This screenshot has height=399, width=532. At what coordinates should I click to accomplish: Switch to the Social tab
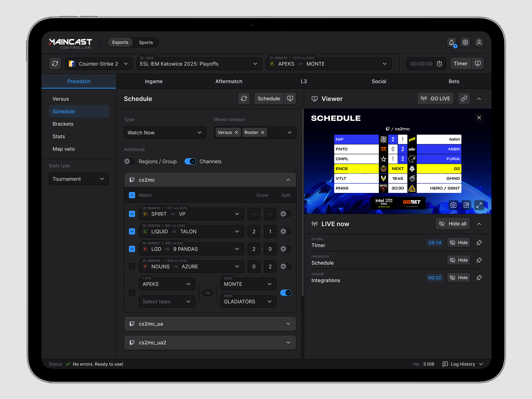pos(379,81)
